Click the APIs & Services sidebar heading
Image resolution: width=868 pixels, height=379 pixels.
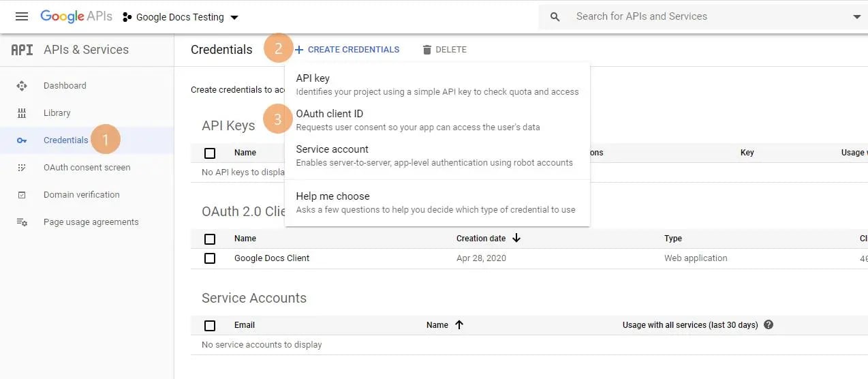pos(86,50)
